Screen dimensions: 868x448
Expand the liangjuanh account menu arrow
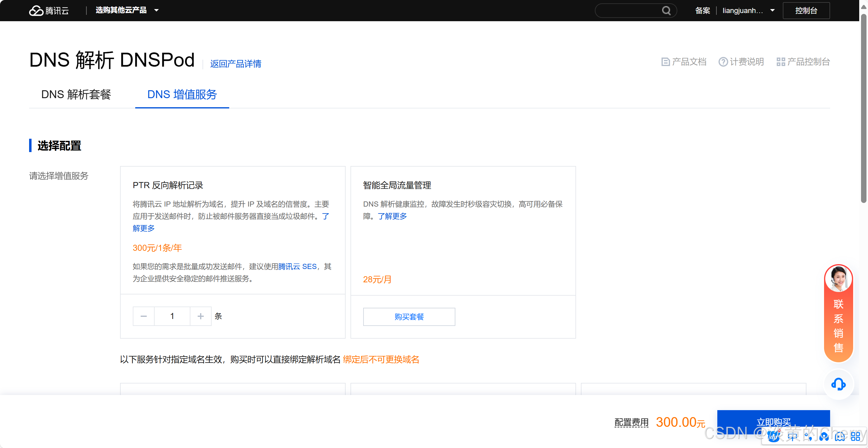[x=772, y=10]
